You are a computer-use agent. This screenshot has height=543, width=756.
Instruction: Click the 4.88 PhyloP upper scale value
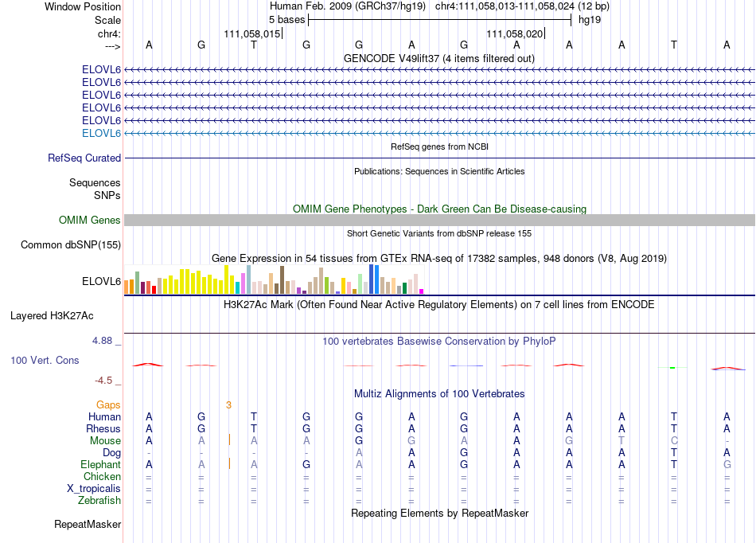click(102, 341)
